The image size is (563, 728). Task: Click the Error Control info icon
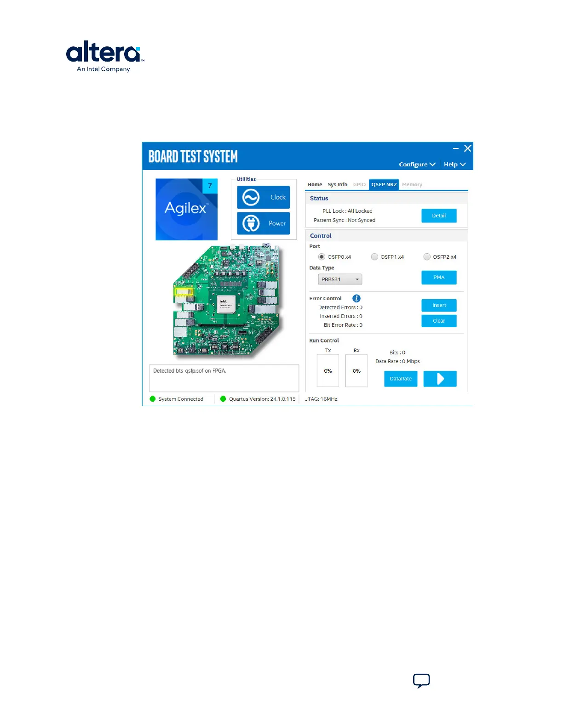[x=356, y=298]
